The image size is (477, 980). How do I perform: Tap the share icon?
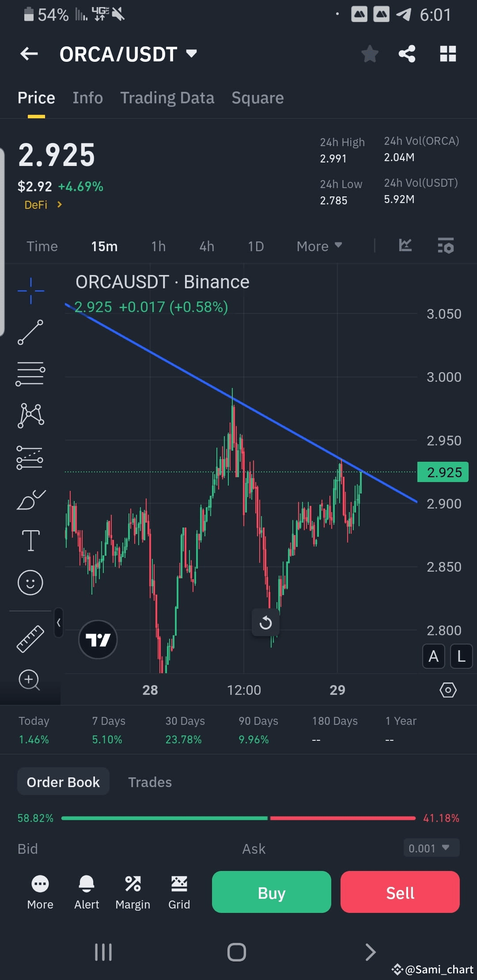tap(407, 54)
